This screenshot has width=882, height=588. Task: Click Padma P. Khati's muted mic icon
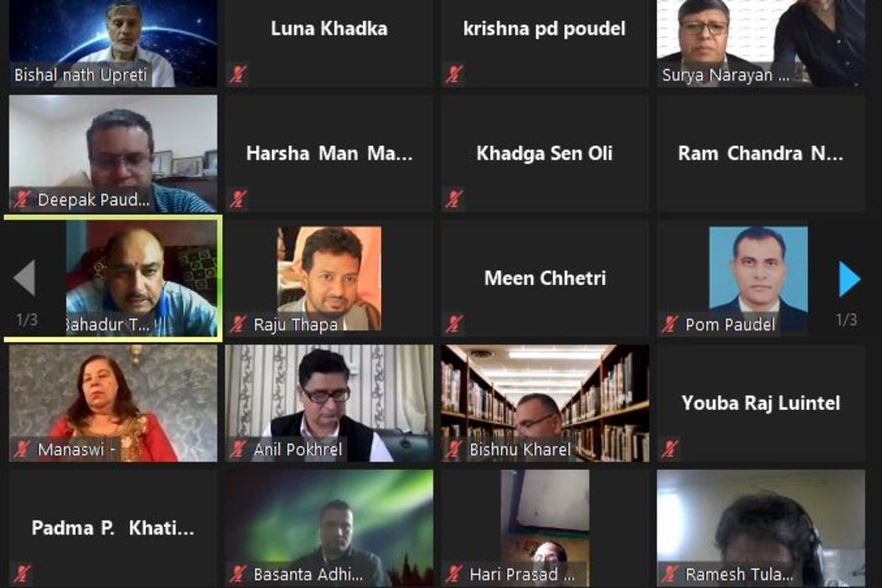pos(22,574)
